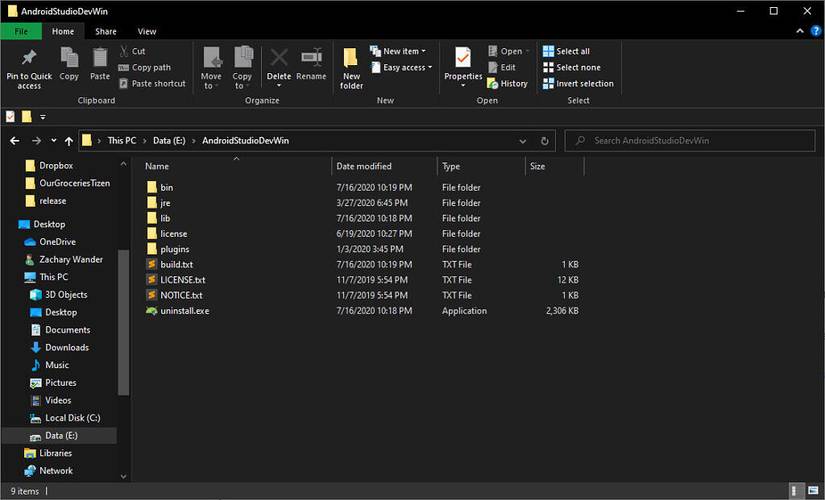The image size is (825, 500).
Task: Click Copy path in Clipboard group
Action: click(x=145, y=67)
